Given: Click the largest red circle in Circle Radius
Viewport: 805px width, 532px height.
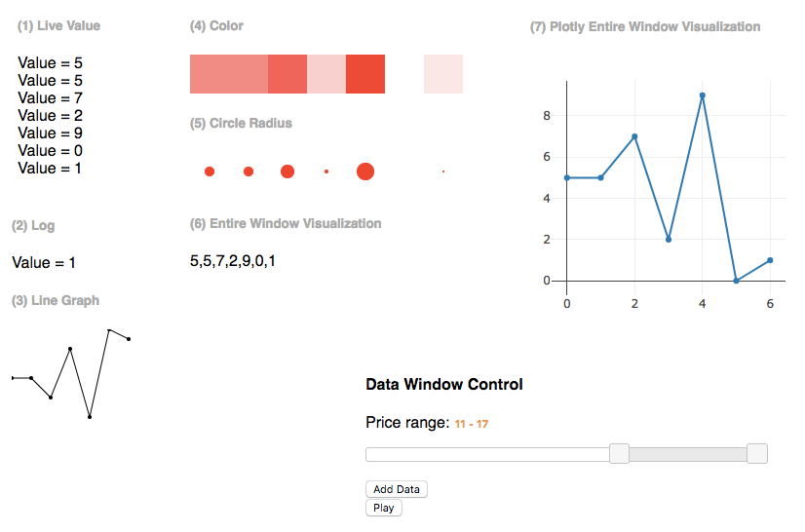Looking at the screenshot, I should 365,171.
